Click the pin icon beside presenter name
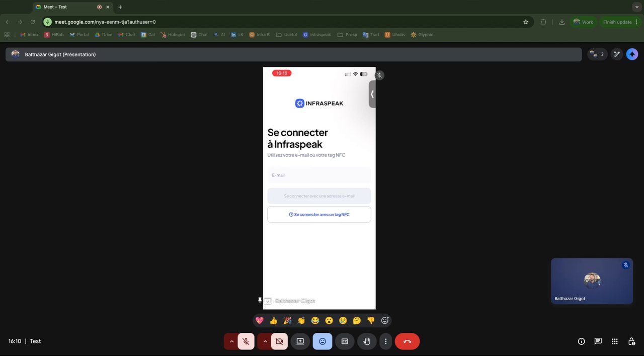 (x=260, y=300)
